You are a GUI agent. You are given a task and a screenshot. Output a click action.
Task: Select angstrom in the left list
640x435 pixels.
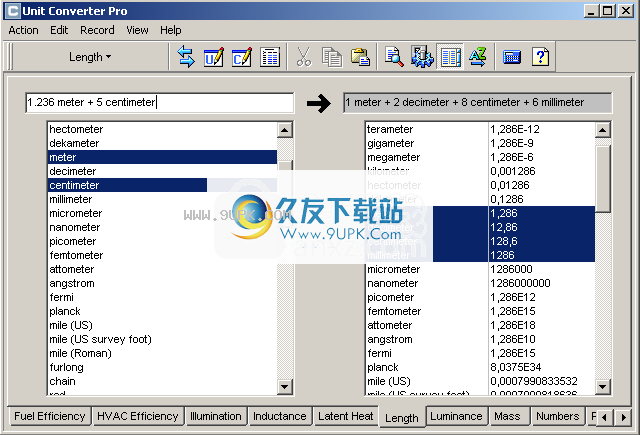click(162, 283)
